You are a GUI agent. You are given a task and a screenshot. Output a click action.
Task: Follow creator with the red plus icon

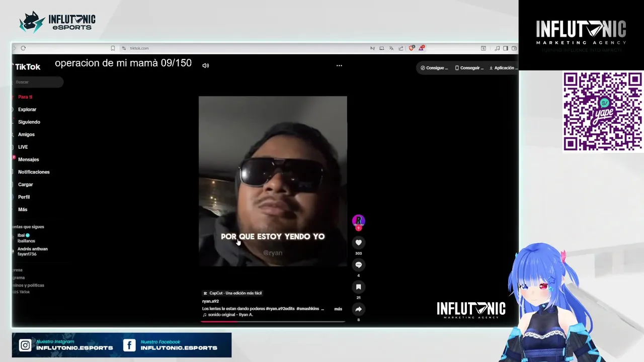(358, 228)
